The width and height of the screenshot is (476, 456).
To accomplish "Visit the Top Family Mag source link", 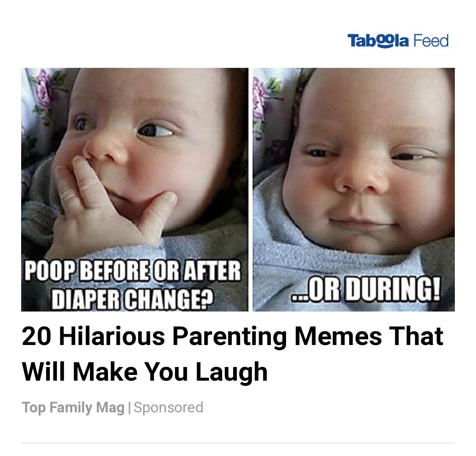I will point(73,408).
